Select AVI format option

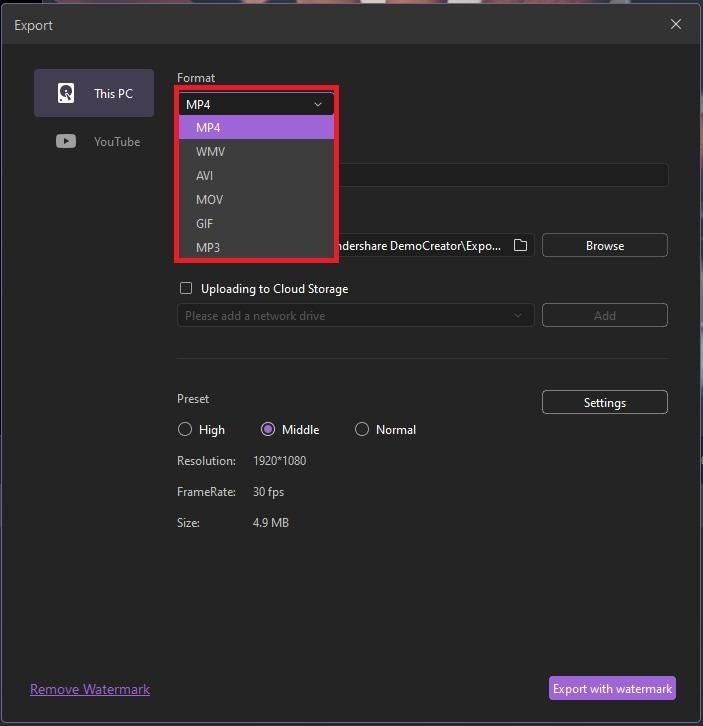click(205, 175)
